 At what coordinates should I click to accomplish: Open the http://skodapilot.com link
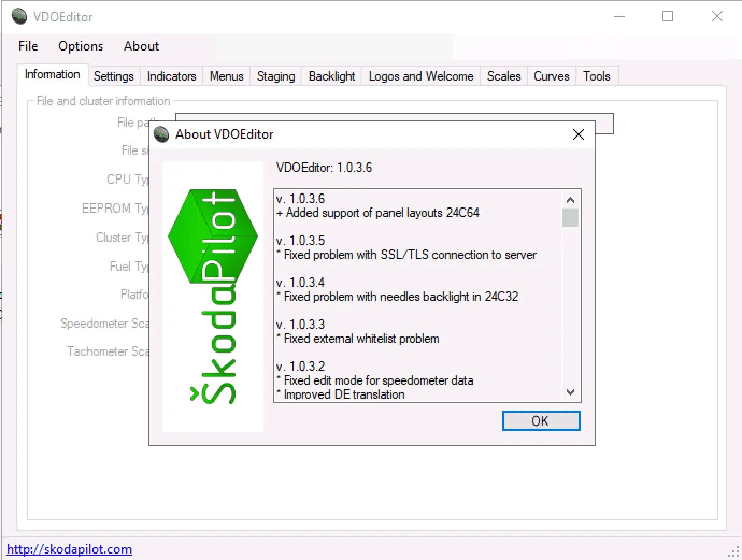69,549
